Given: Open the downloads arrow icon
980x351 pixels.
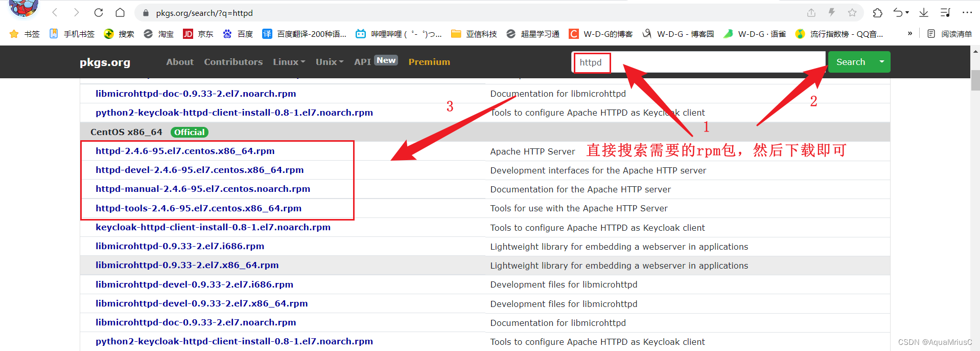Looking at the screenshot, I should coord(923,13).
